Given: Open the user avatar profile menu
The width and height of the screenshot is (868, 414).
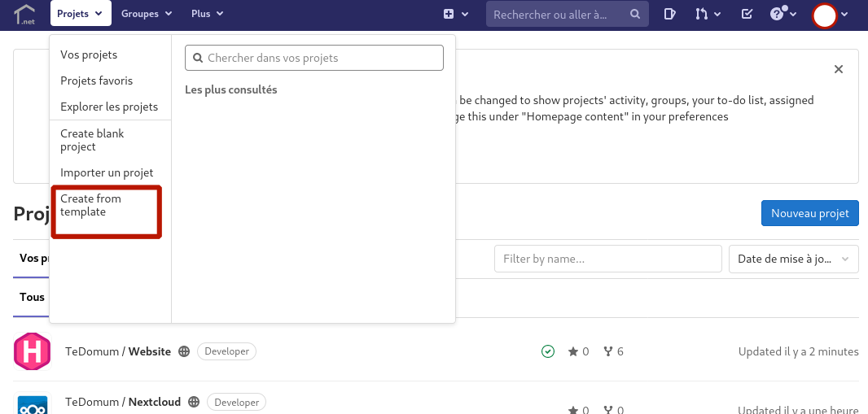Looking at the screenshot, I should [831, 15].
